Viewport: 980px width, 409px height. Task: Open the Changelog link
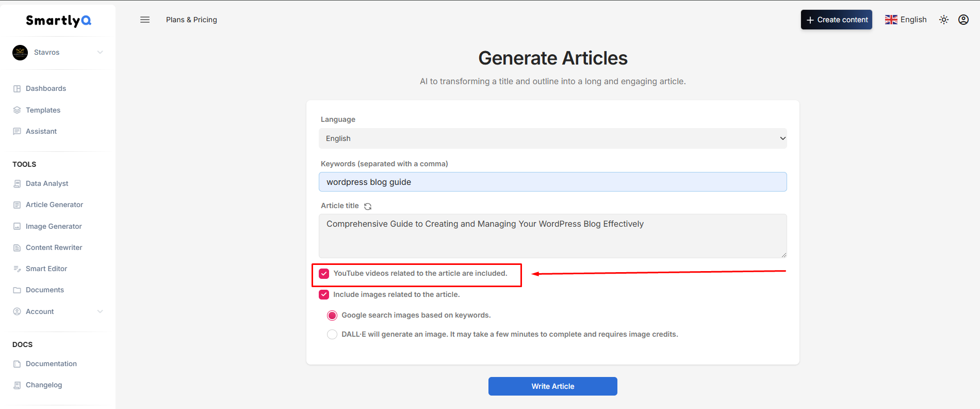click(44, 385)
